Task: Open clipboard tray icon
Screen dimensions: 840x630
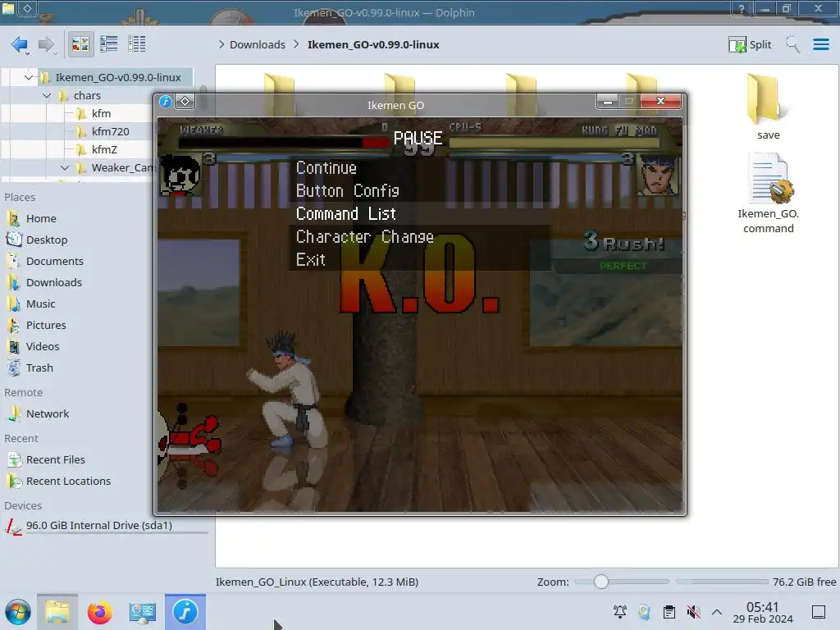Action: pos(669,612)
